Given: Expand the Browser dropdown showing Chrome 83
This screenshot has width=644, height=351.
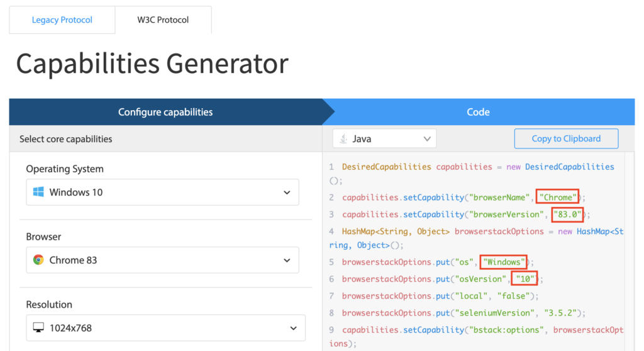Looking at the screenshot, I should 162,260.
